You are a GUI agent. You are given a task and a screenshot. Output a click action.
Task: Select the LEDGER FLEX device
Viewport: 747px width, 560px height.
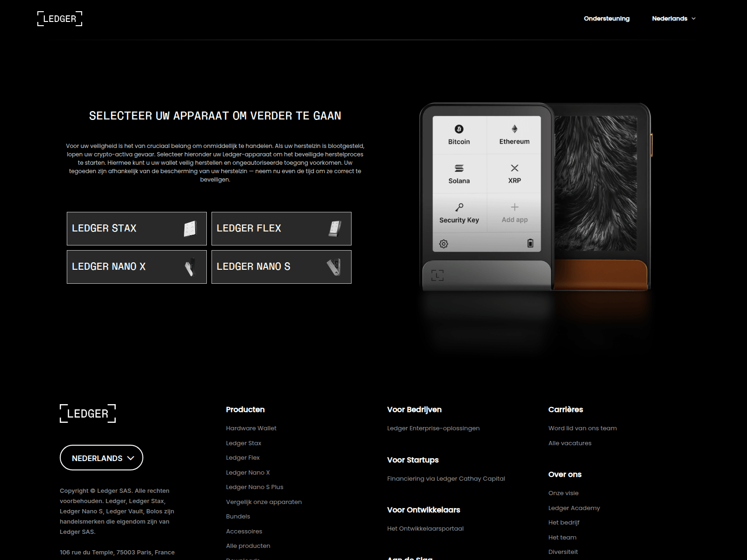282,229
